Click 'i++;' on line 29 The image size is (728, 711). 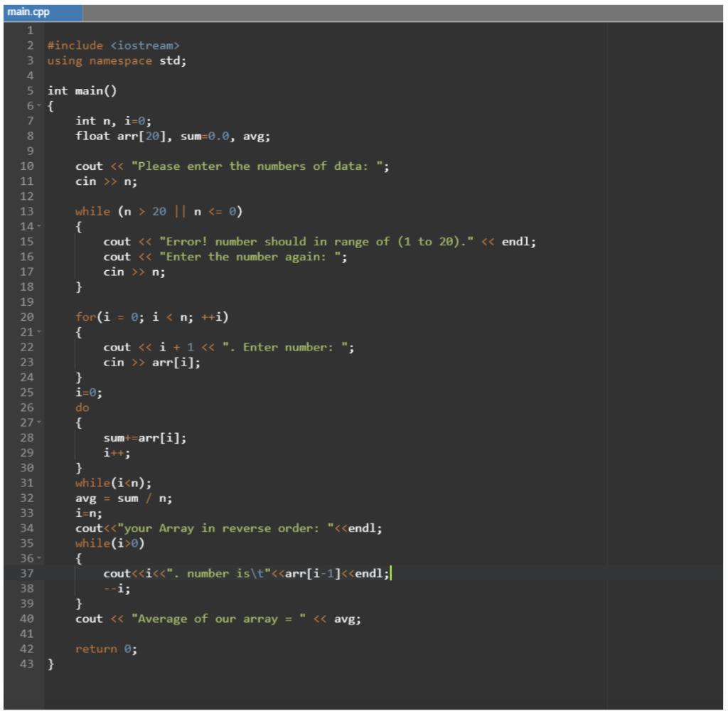tap(117, 453)
